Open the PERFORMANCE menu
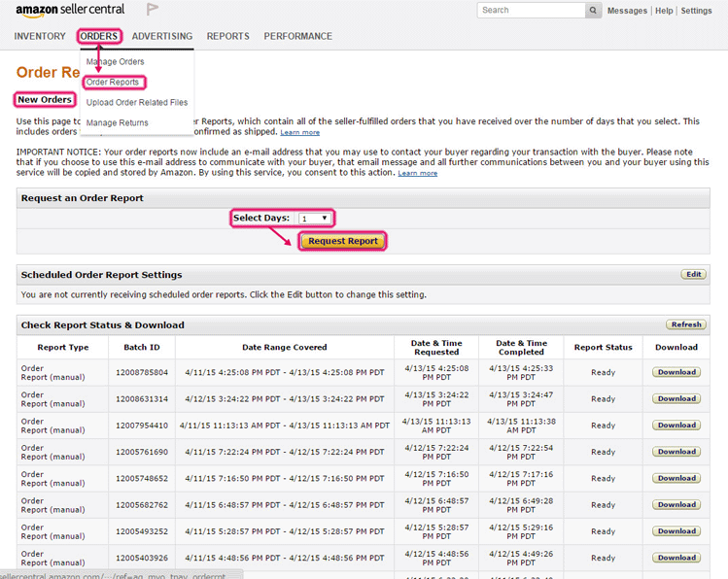The width and height of the screenshot is (728, 579). tap(298, 36)
